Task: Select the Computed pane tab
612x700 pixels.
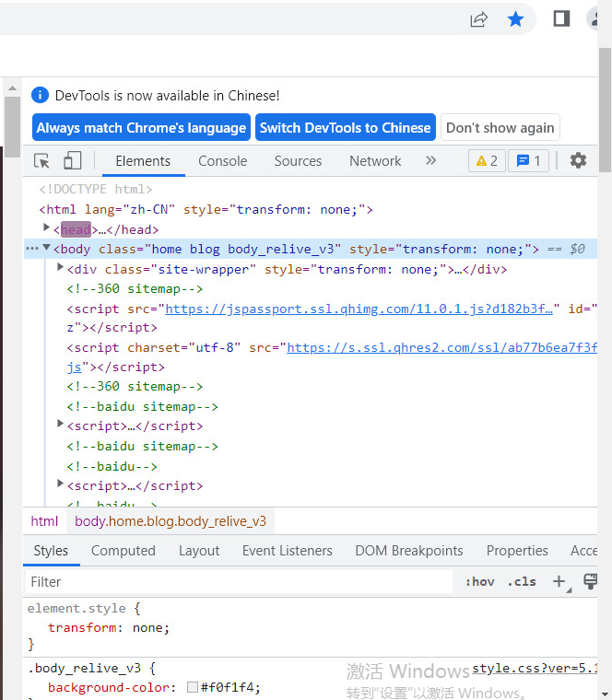Action: coord(124,551)
